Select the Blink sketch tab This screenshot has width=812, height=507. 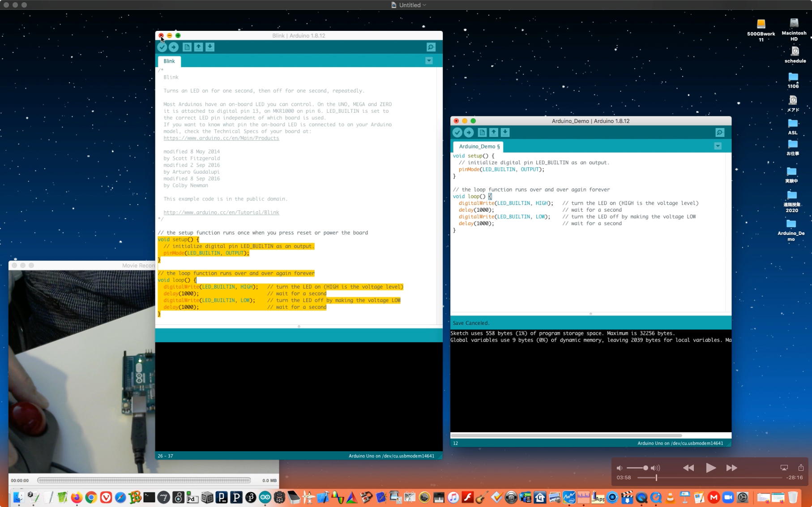[169, 61]
